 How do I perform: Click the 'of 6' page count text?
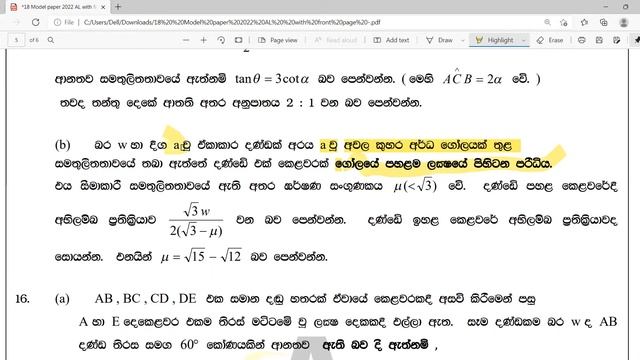pos(34,40)
